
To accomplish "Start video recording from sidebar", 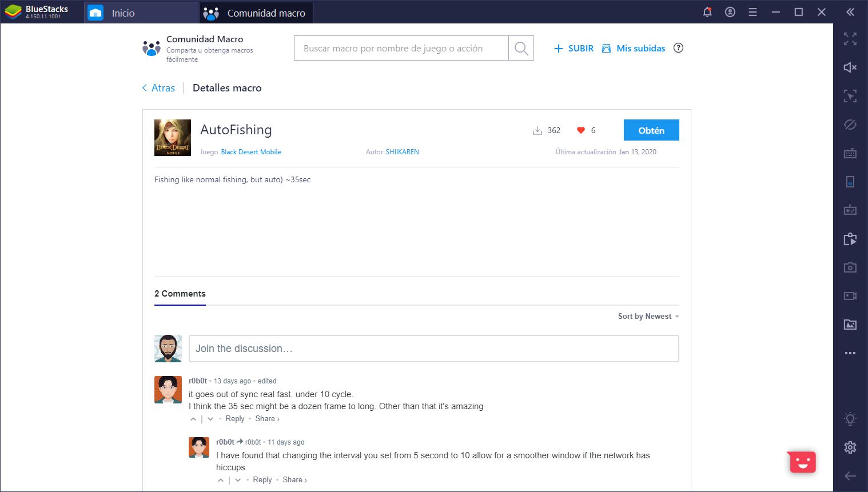I will (850, 296).
